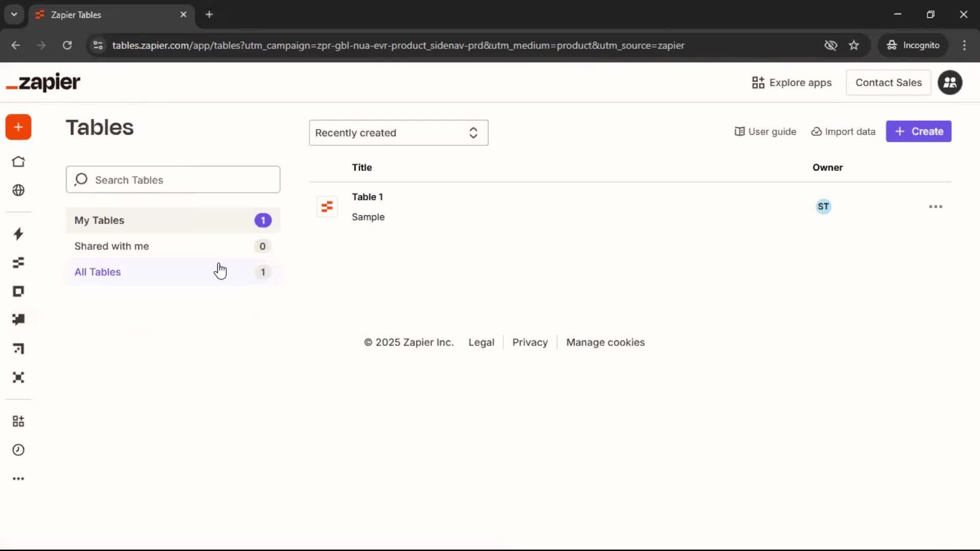Open Chatbots icon in the left sidebar
Viewport: 980px width, 551px height.
tap(18, 319)
